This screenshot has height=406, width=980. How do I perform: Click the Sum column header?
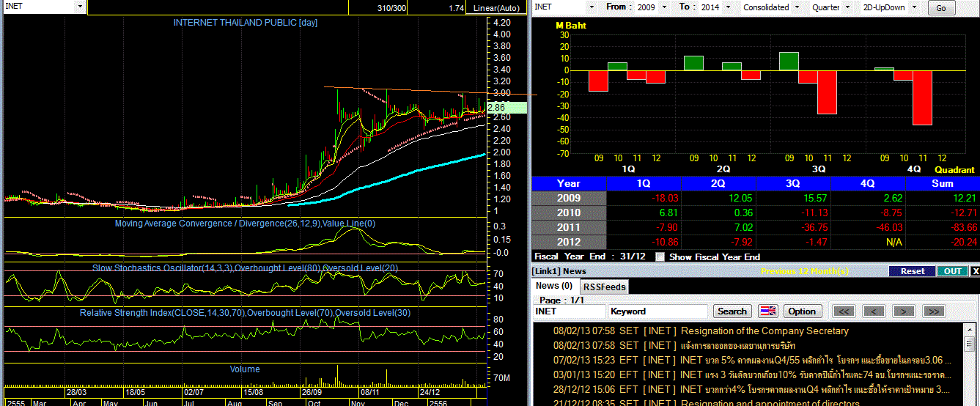[x=942, y=183]
